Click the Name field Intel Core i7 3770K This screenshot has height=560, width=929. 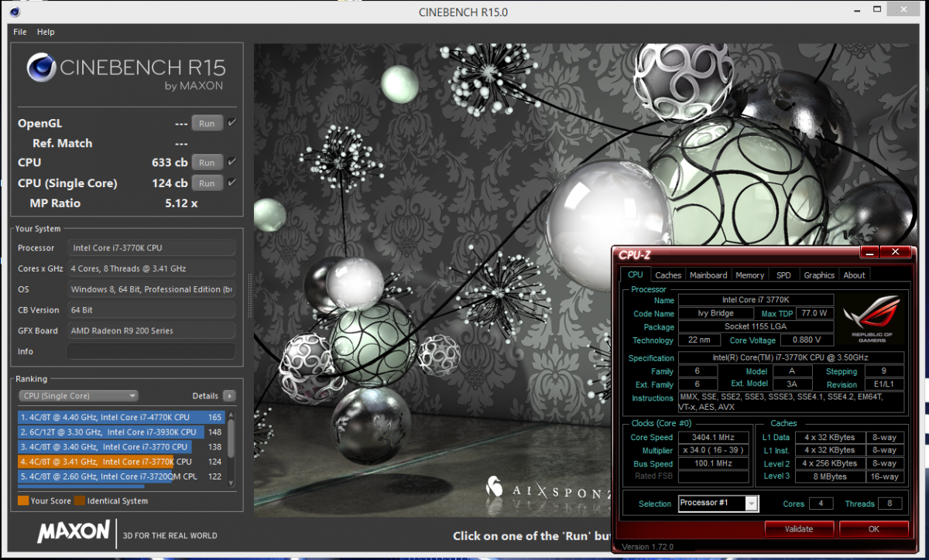pos(756,300)
